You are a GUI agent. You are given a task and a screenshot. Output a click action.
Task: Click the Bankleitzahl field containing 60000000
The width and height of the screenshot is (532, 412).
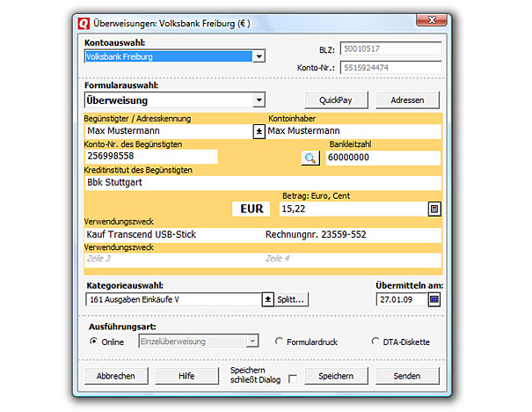381,158
